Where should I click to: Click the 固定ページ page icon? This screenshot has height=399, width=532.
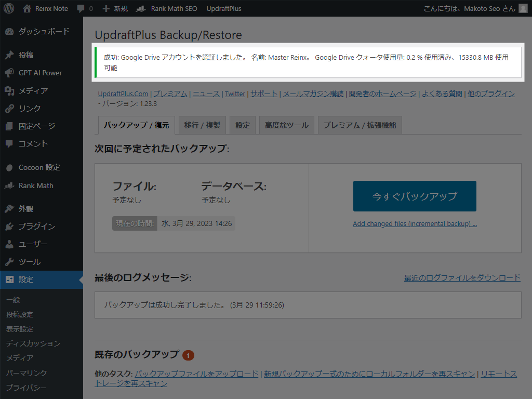(x=9, y=126)
